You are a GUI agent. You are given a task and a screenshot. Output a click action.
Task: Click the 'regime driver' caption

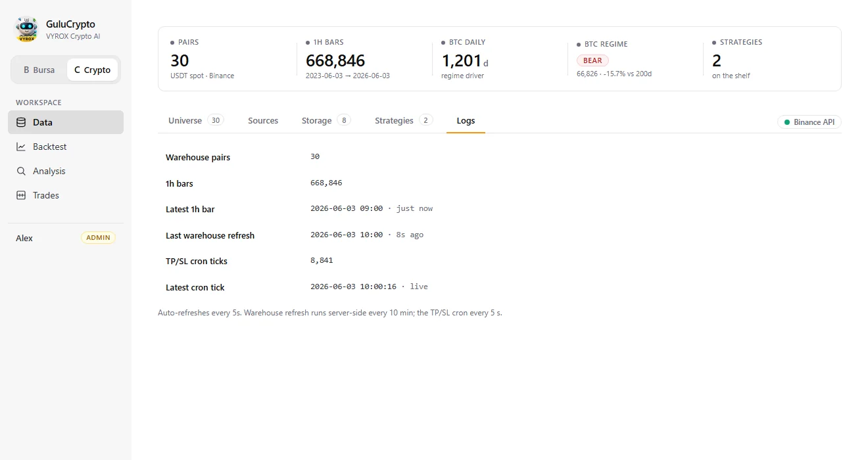(462, 76)
